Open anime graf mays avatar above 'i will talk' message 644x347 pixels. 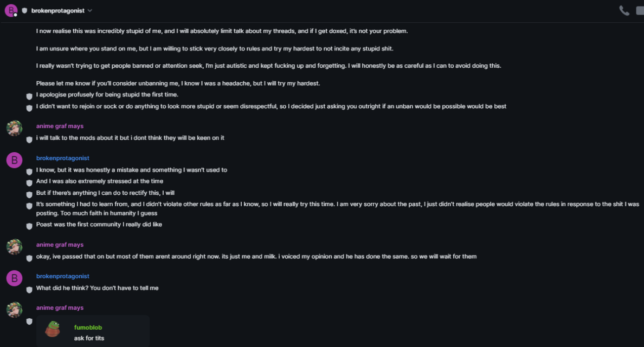[14, 128]
